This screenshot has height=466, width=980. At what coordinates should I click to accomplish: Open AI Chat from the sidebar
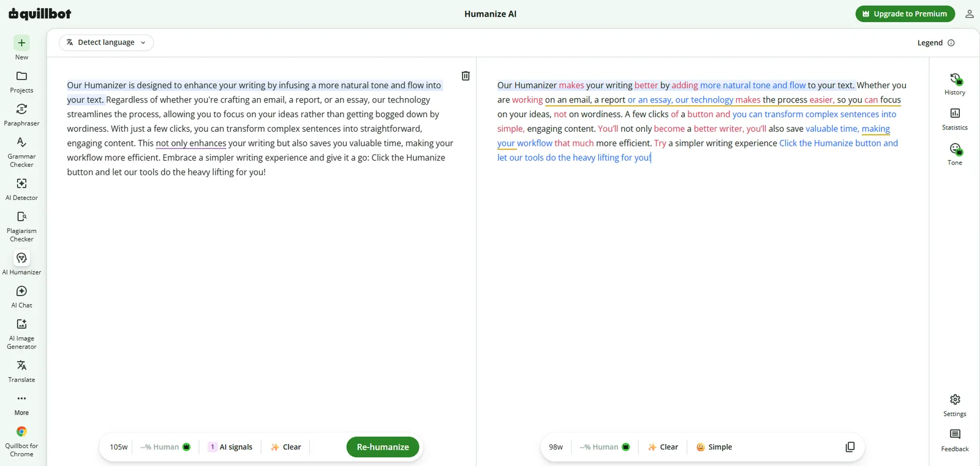coord(21,297)
